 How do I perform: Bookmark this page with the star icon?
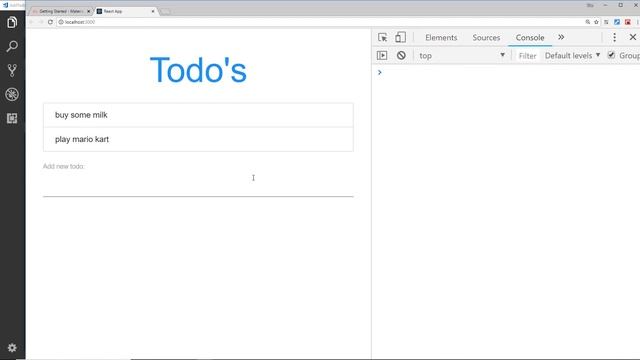click(x=596, y=22)
